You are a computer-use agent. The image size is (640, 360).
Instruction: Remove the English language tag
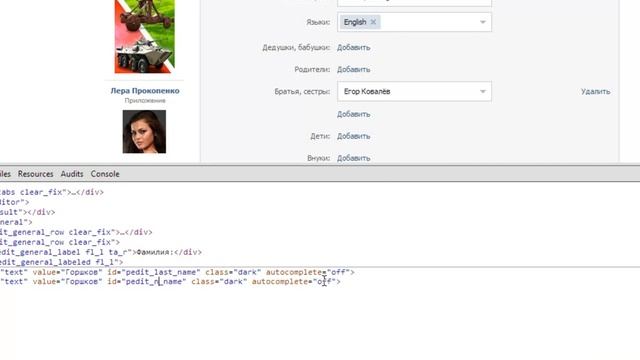pos(373,22)
